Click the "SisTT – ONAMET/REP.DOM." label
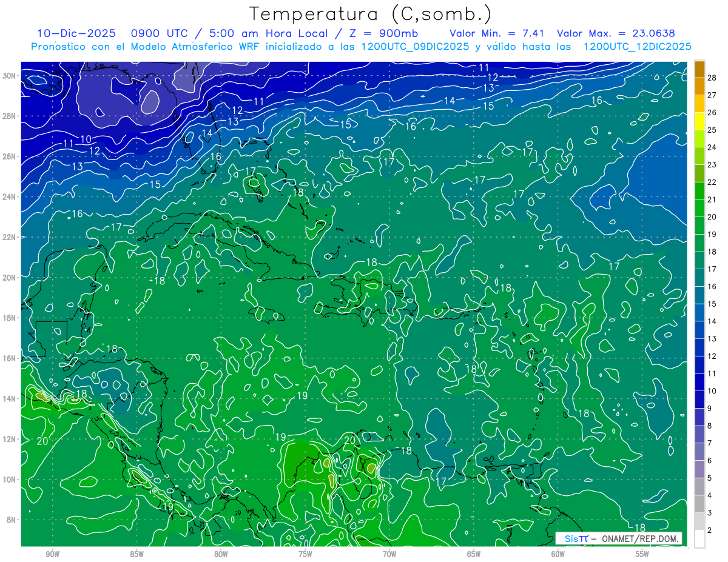 [618, 538]
